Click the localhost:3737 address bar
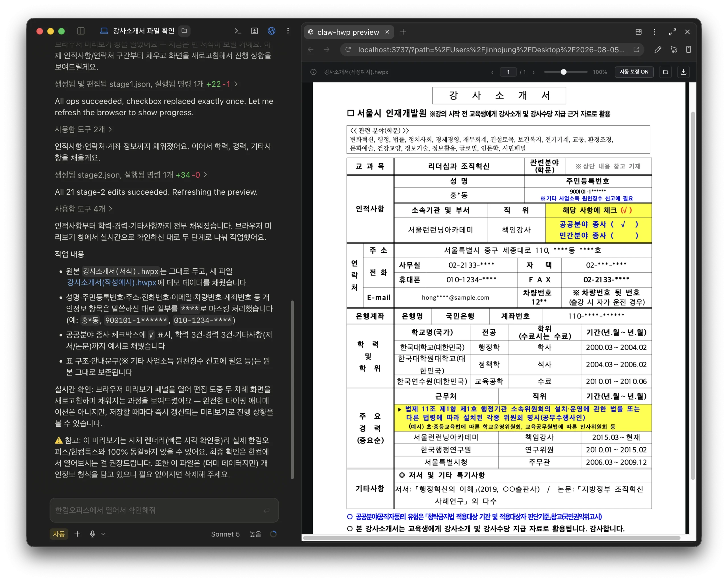 coord(491,50)
